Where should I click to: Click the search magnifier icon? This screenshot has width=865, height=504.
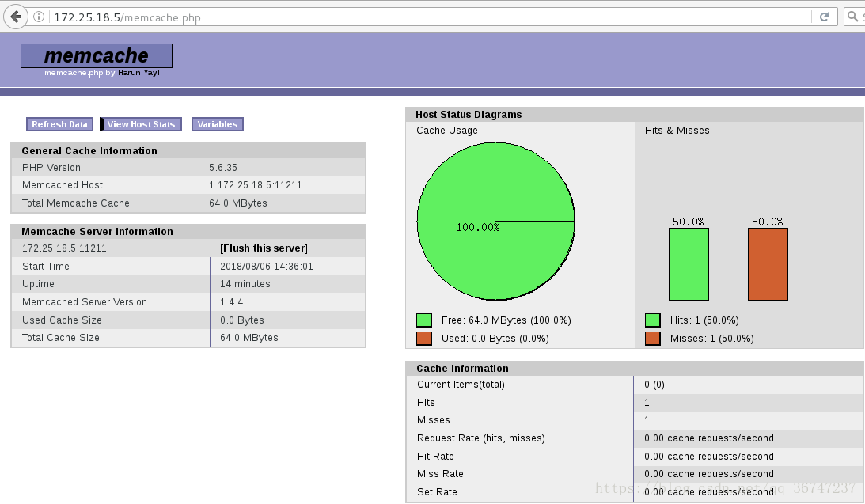[x=853, y=17]
